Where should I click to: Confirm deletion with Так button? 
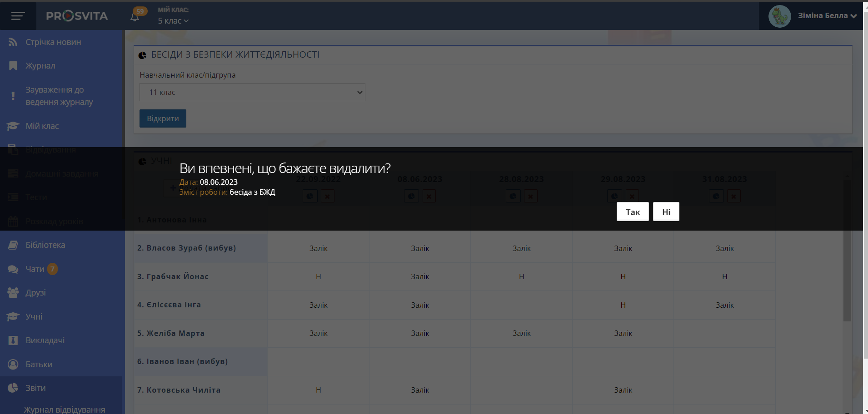[x=632, y=212]
